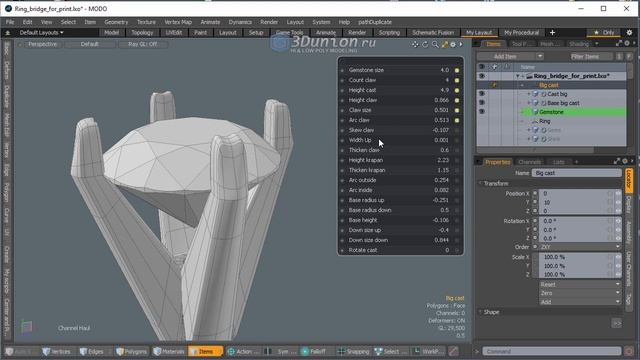Toggle visibility eye for Ring_bridge_for_print scene

click(x=482, y=76)
